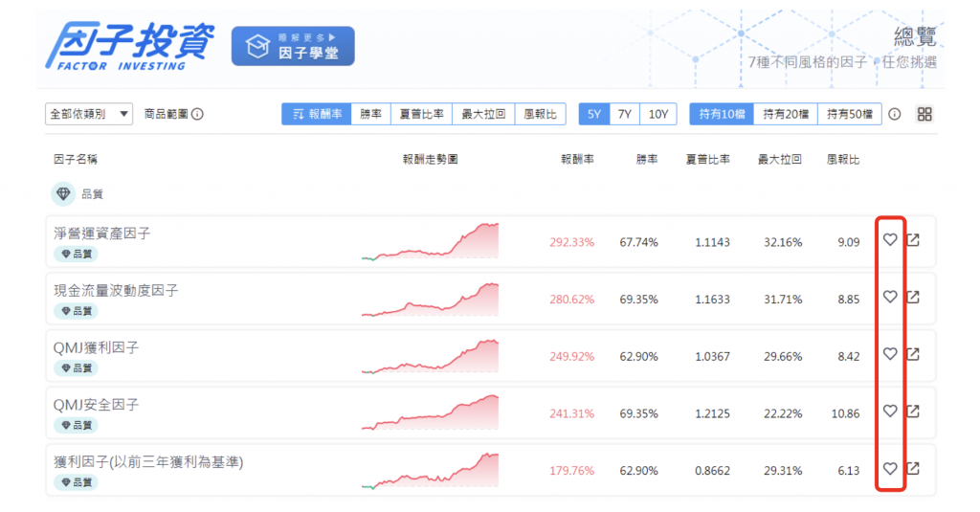Sort by 最大拉回 column header

point(779,159)
